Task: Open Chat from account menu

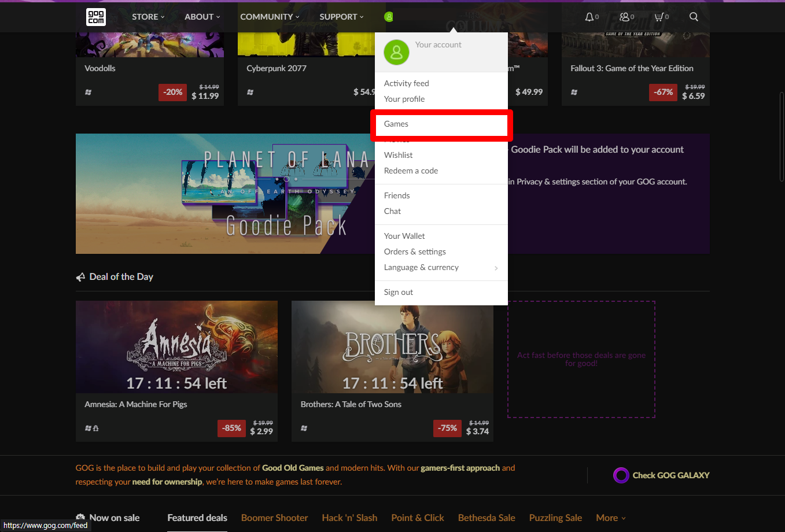Action: [392, 211]
